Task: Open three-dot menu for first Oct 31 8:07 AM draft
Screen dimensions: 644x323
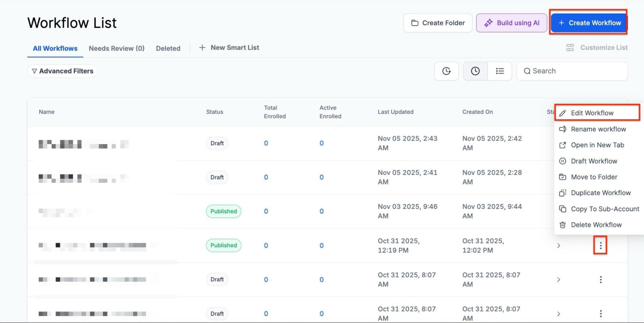Action: tap(601, 279)
